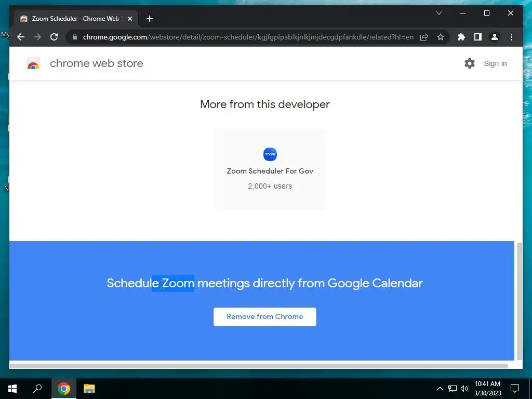Click the Chrome Web Store logo
The image size is (532, 399).
pos(33,63)
